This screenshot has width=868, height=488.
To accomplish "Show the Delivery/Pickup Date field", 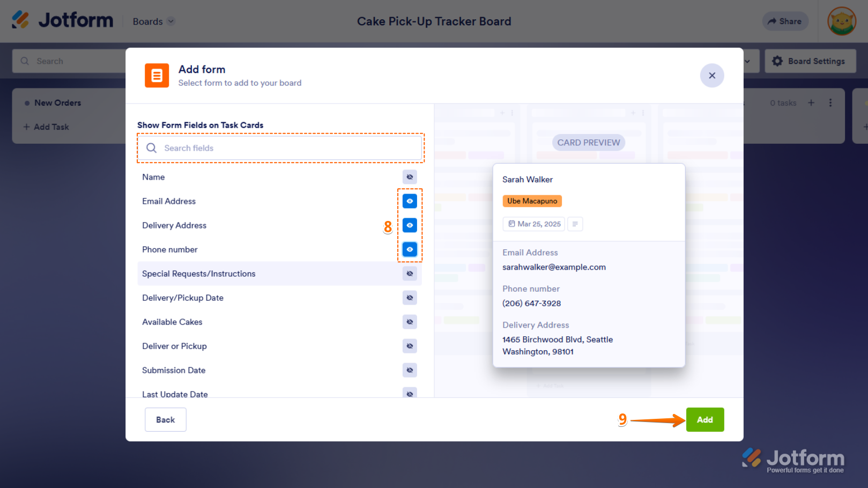I will tap(410, 298).
